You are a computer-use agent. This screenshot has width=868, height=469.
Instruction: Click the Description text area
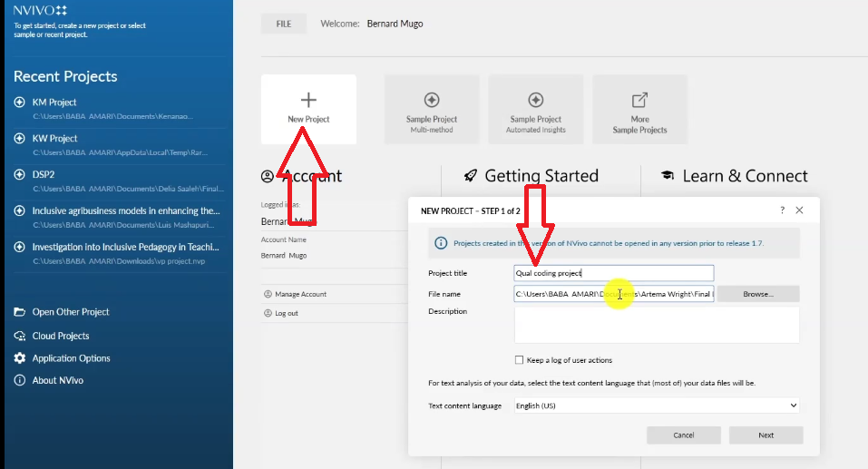pos(656,325)
